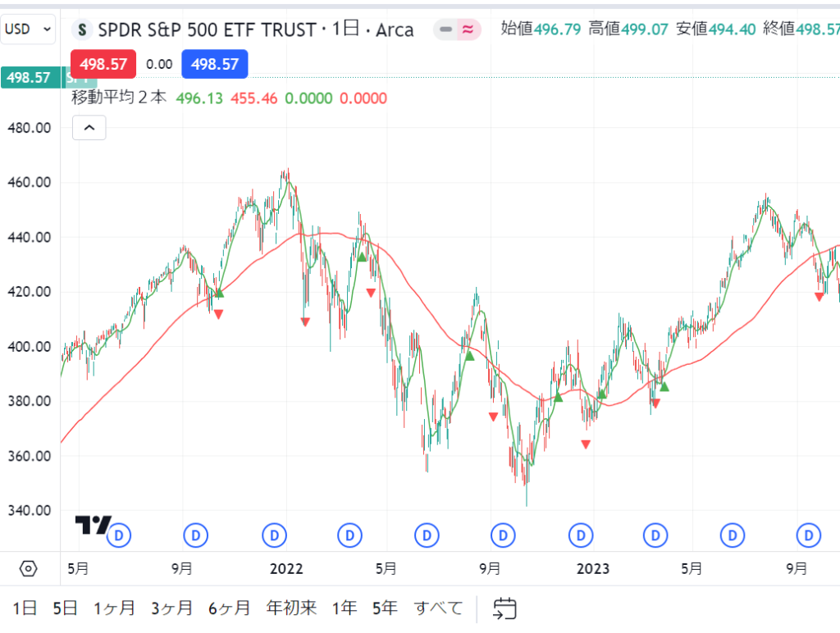Screen dimensions: 840x633
Task: Show all data with すべて range
Action: (x=438, y=608)
